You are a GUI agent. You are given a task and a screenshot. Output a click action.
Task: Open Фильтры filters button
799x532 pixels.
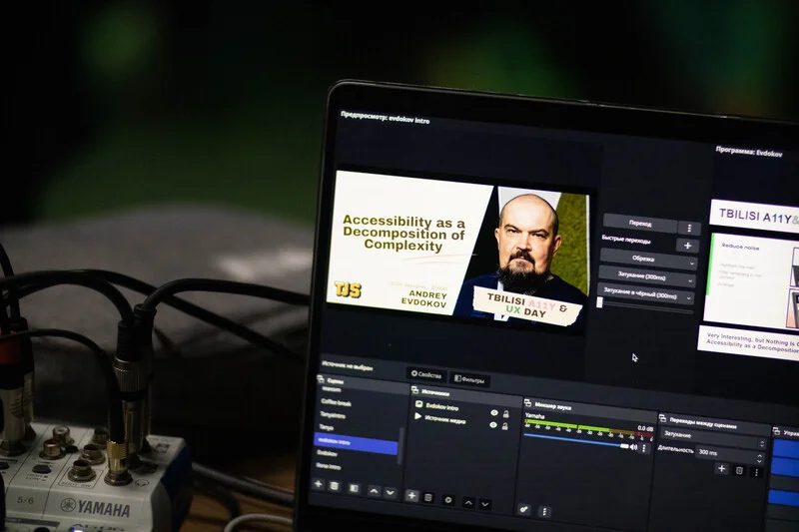click(x=469, y=378)
